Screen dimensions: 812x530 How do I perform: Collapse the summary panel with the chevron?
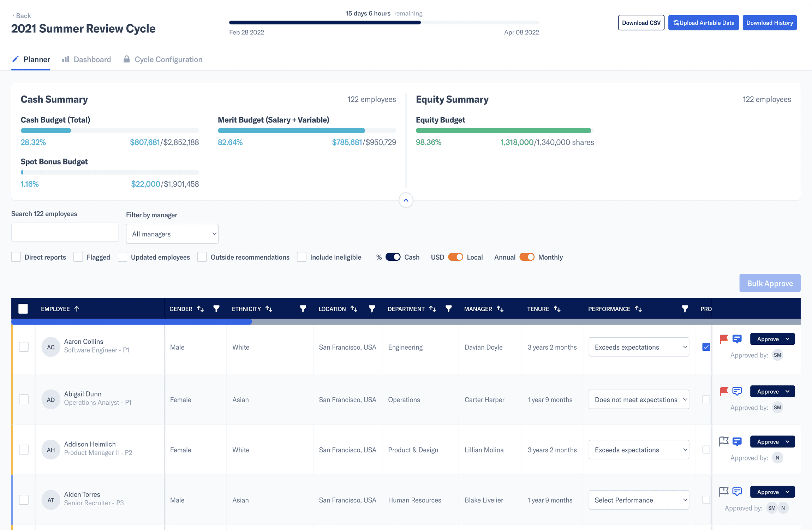[406, 200]
